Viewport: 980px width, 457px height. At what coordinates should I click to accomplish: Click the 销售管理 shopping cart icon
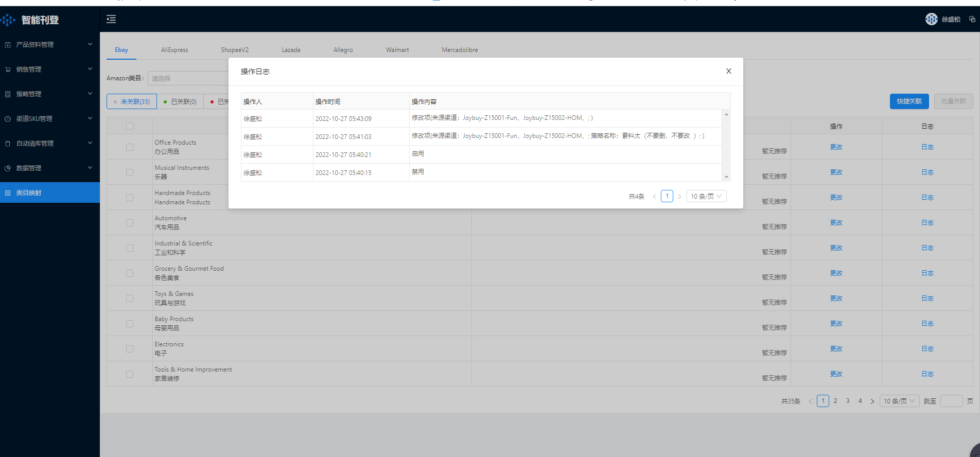click(x=8, y=69)
